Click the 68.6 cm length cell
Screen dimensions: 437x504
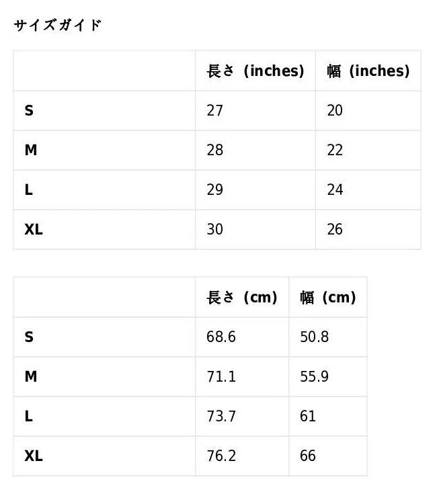tap(221, 337)
